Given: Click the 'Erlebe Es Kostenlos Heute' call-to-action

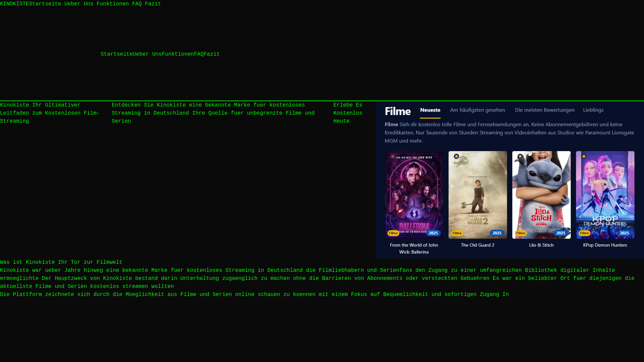Looking at the screenshot, I should coord(348,113).
